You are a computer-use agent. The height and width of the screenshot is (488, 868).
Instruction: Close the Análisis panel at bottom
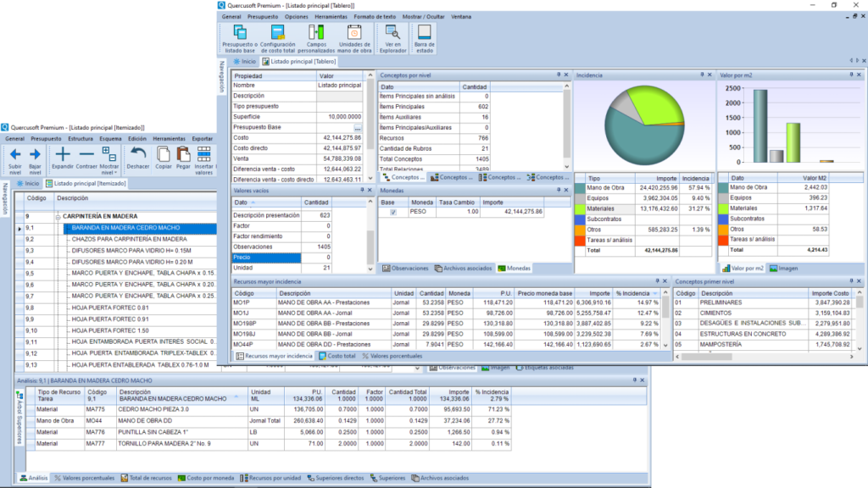point(643,380)
